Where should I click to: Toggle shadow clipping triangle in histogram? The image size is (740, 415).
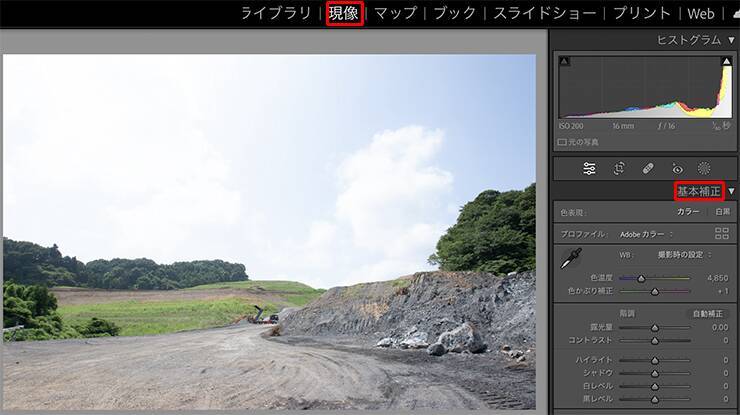pos(564,62)
